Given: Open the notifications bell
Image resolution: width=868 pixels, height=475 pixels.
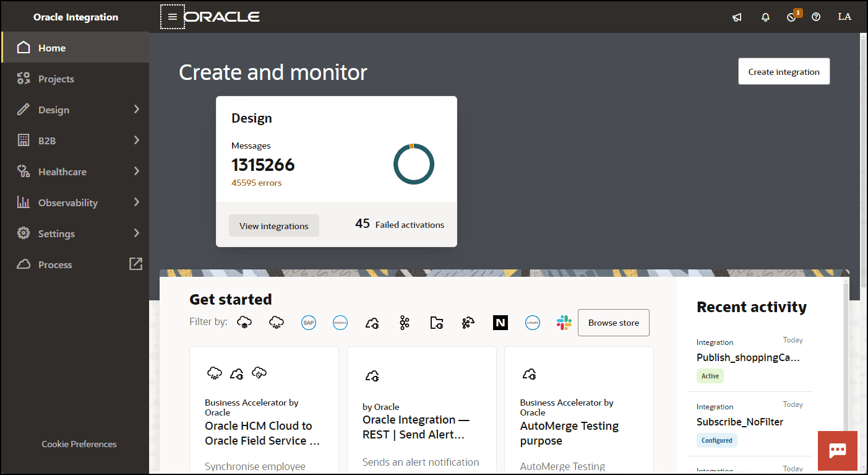Looking at the screenshot, I should (x=765, y=17).
